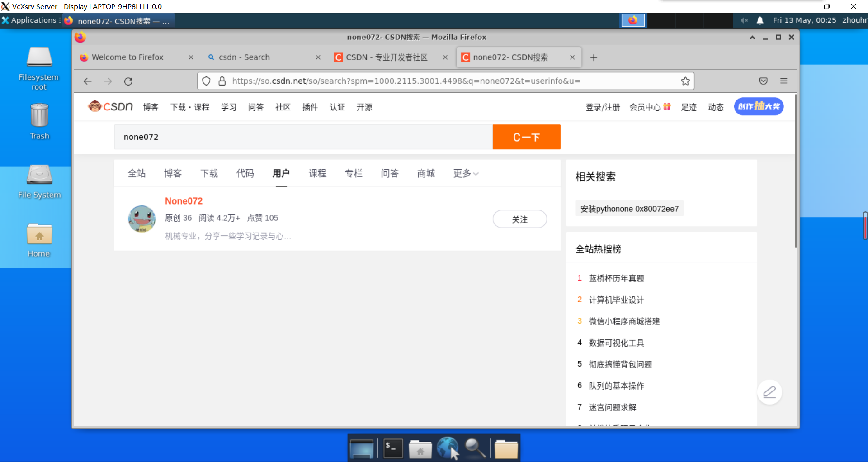This screenshot has height=462, width=868.
Task: Switch to CSDN - 专业开发者社区 tab
Action: (387, 57)
